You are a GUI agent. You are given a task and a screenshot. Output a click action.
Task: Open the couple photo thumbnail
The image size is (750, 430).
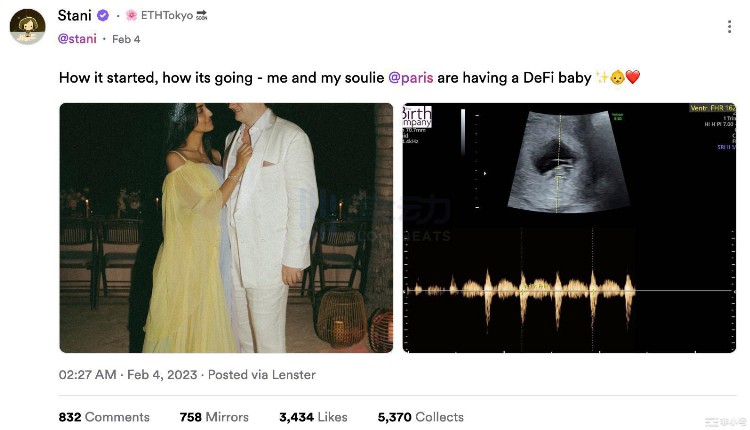click(x=226, y=228)
